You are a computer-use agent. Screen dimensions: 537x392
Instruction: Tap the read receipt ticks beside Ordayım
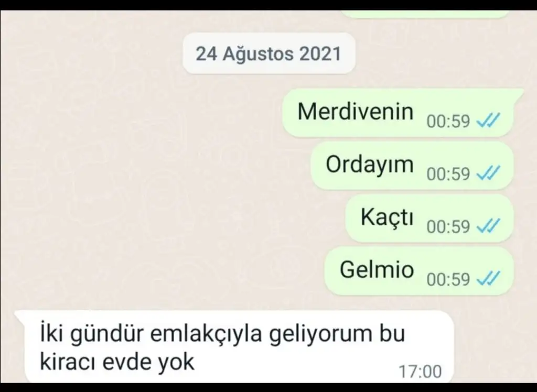(x=488, y=173)
